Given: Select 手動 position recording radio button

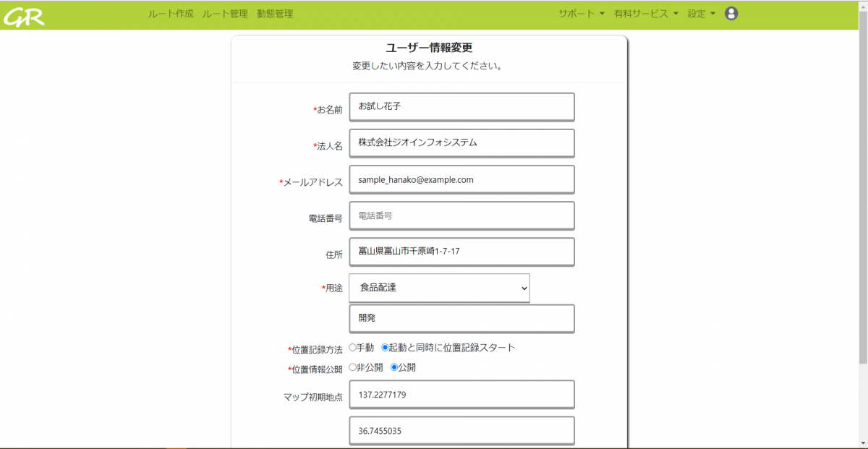Looking at the screenshot, I should click(353, 348).
